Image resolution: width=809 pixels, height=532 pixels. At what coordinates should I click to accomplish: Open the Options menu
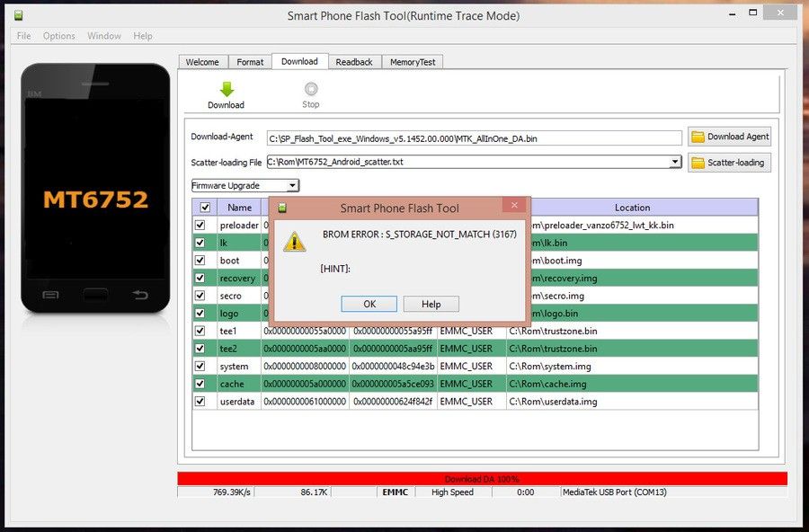[58, 36]
